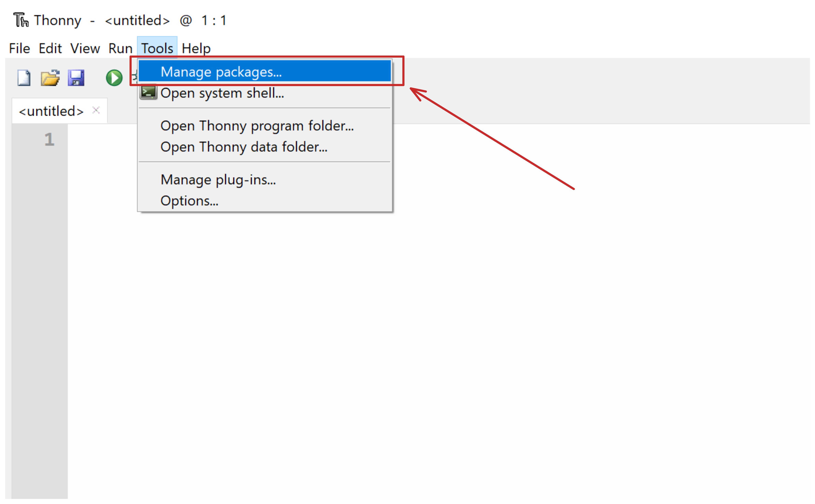Click the terminal icon beside Open system shell
Image resolution: width=815 pixels, height=504 pixels.
pyautogui.click(x=148, y=92)
